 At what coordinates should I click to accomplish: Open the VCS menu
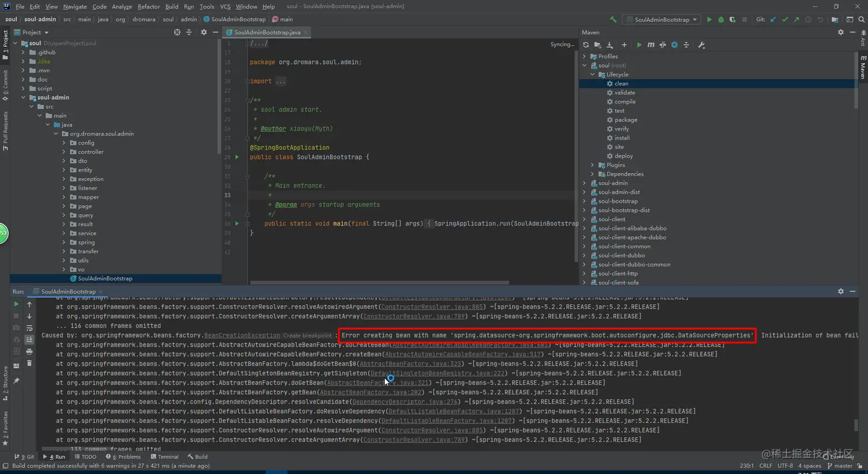pos(225,6)
